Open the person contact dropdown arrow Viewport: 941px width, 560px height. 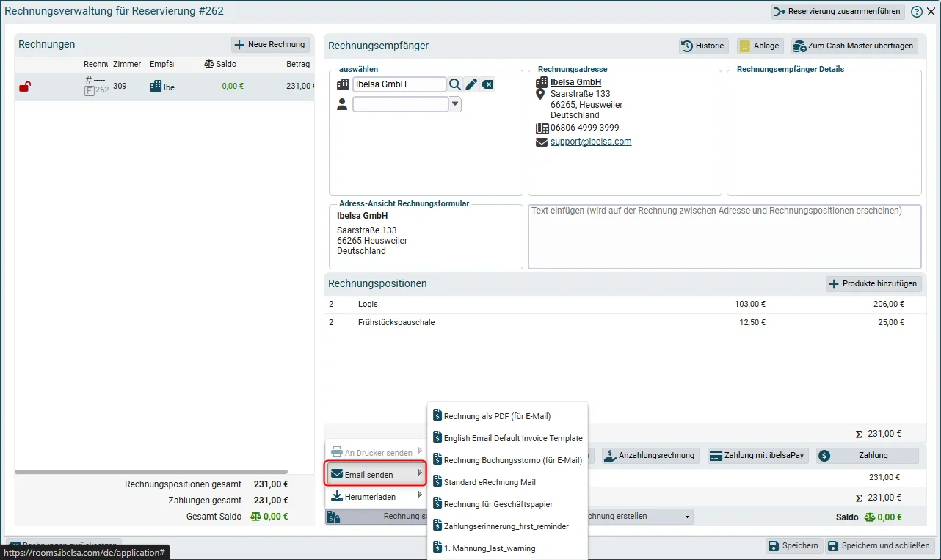(x=455, y=104)
